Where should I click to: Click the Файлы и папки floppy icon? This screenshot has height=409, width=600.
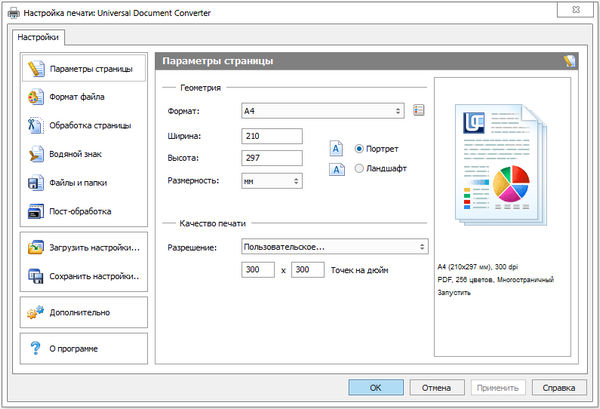pyautogui.click(x=36, y=183)
